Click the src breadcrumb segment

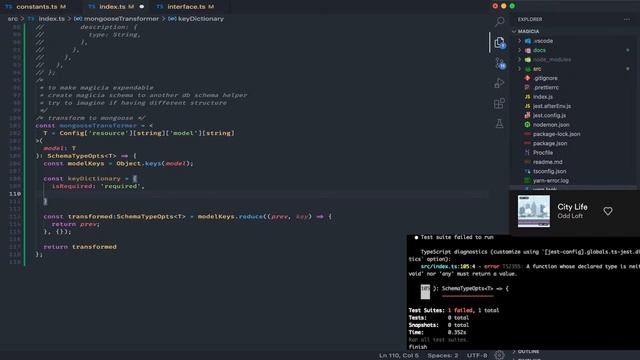tap(13, 19)
